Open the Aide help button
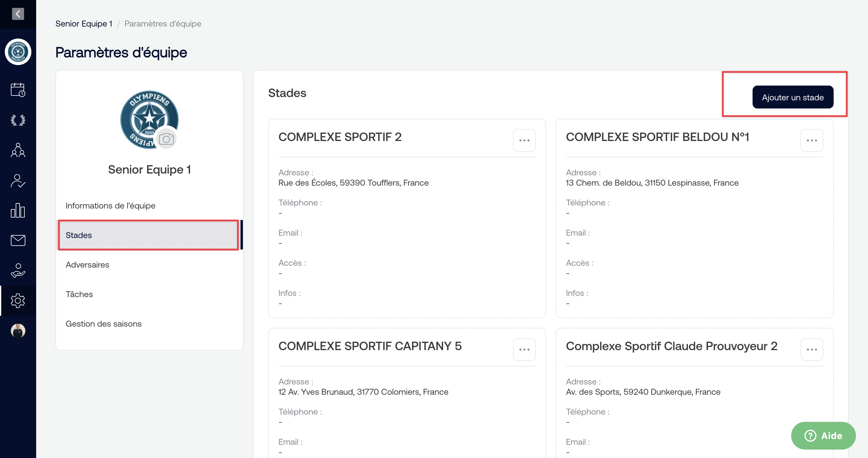The width and height of the screenshot is (868, 458). tap(823, 436)
